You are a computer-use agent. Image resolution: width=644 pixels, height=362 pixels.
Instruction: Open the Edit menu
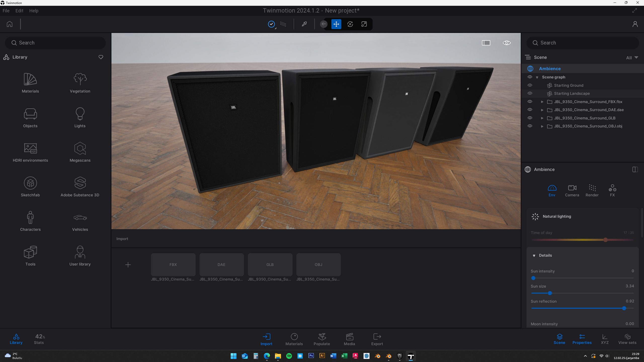[19, 11]
